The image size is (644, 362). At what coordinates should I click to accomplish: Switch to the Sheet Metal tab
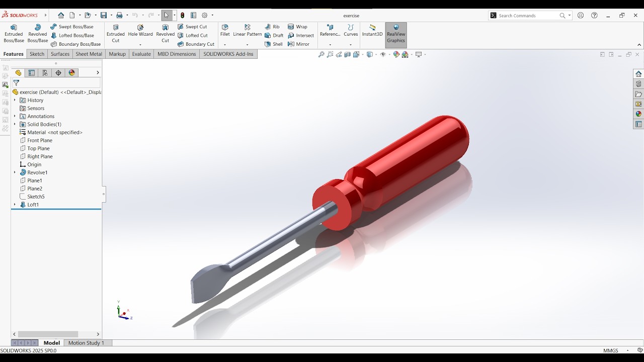pos(89,54)
